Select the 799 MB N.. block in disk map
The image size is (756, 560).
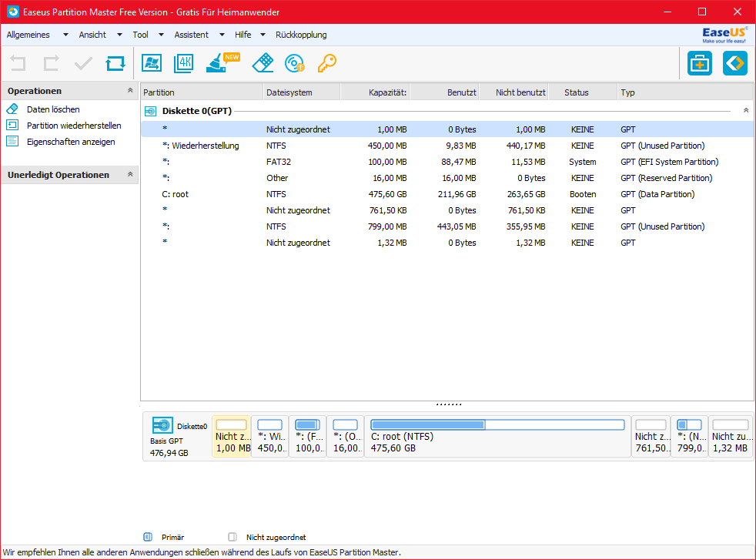tap(690, 437)
